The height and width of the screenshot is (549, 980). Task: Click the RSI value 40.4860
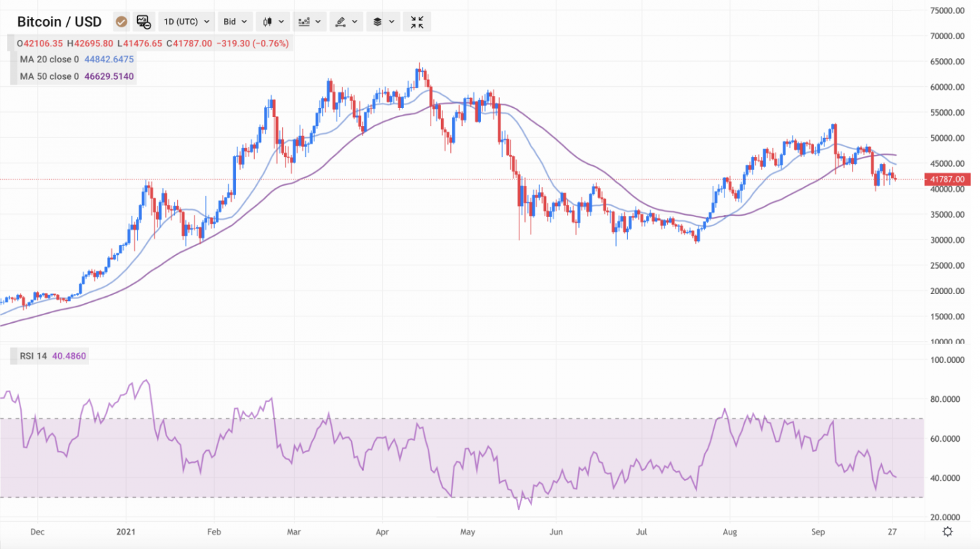69,356
